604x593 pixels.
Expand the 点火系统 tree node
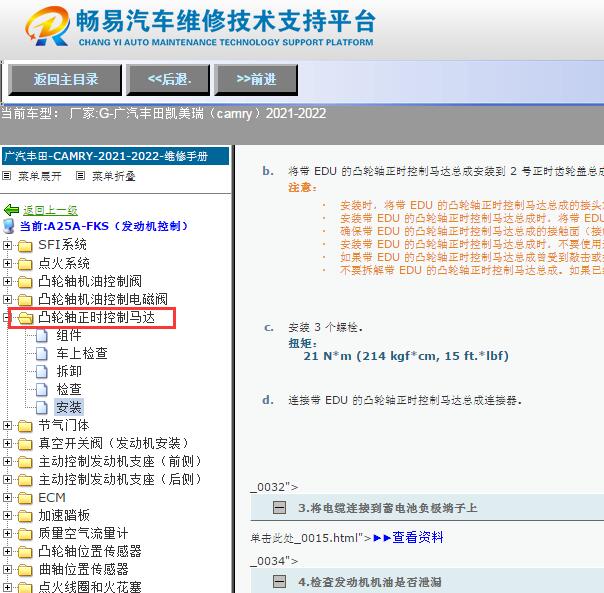[x=7, y=263]
